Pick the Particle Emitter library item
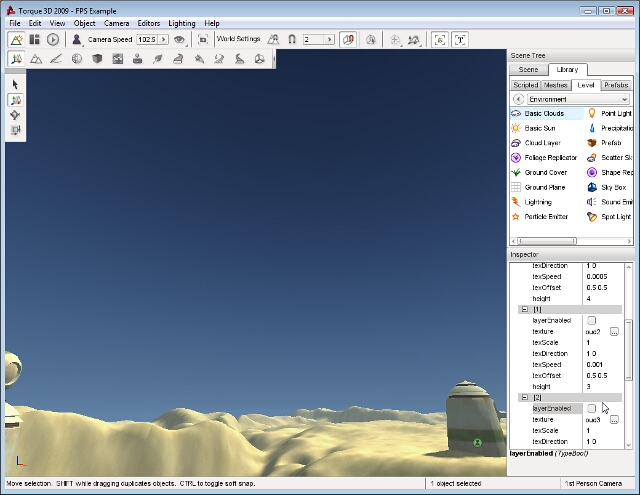This screenshot has height=495, width=640. pyautogui.click(x=544, y=216)
